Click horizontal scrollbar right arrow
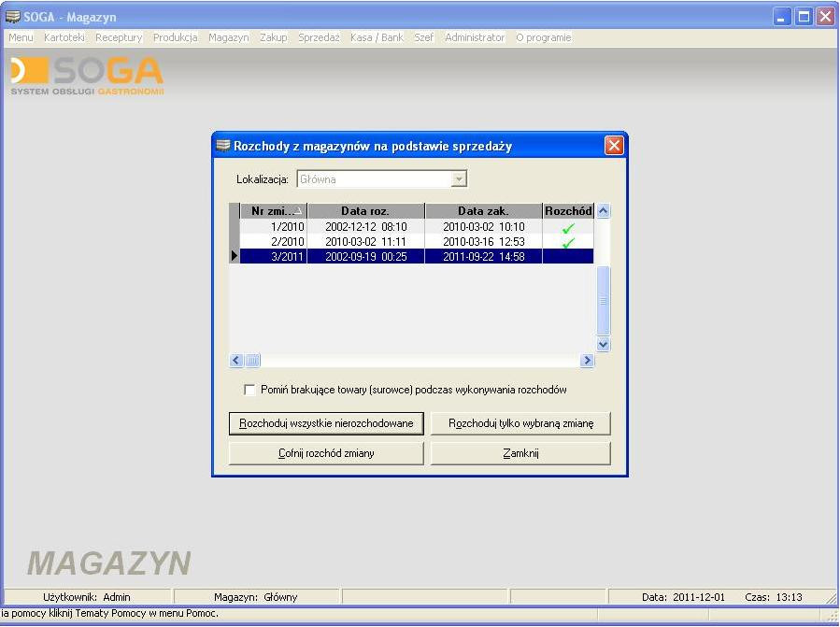The height and width of the screenshot is (627, 840). point(587,360)
